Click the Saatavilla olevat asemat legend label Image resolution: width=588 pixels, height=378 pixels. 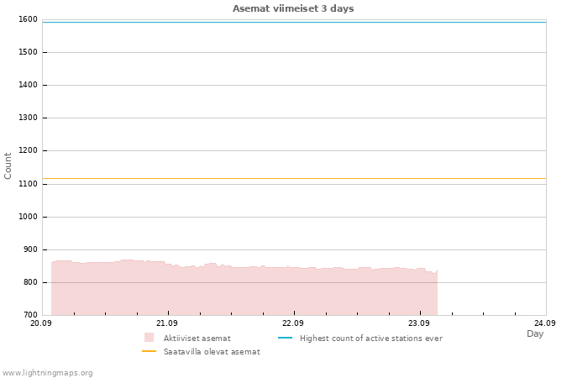[x=212, y=352]
